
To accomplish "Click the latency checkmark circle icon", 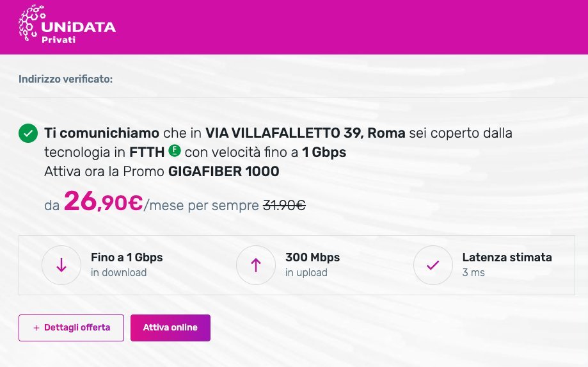I will coord(433,265).
